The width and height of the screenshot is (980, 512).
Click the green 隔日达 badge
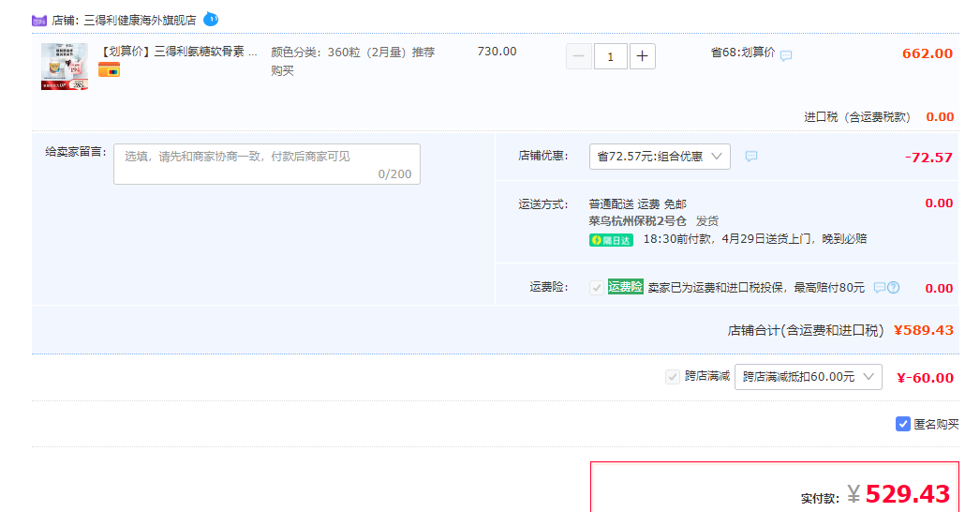pos(611,240)
